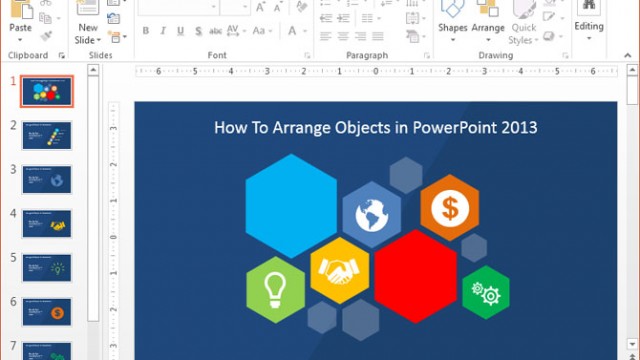Click main editor scroll up arrow
The image size is (640, 360).
pyautogui.click(x=632, y=70)
